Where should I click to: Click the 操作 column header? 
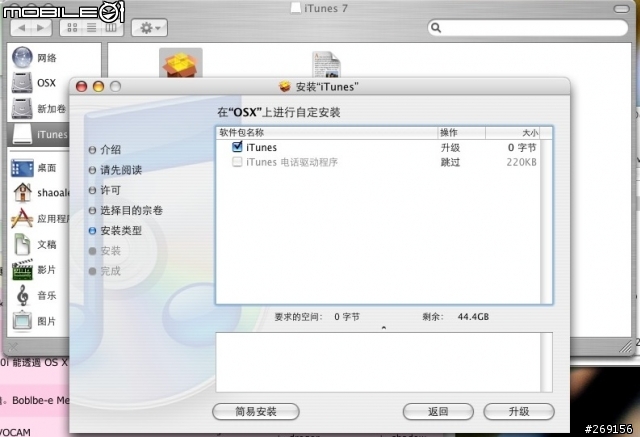(461, 133)
